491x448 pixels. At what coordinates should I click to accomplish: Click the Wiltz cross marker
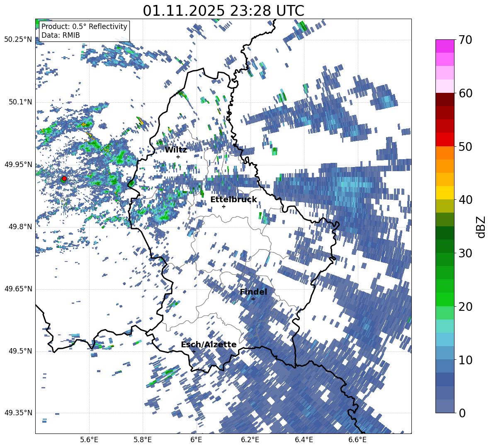click(178, 157)
